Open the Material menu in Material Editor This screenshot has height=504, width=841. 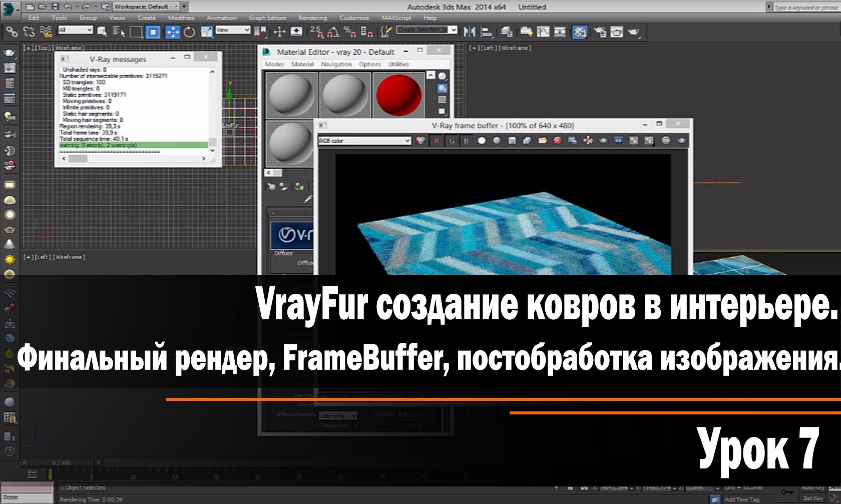[x=302, y=65]
